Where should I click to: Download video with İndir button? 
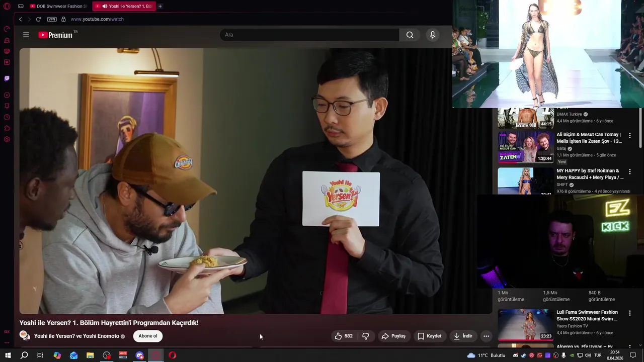coord(463,336)
